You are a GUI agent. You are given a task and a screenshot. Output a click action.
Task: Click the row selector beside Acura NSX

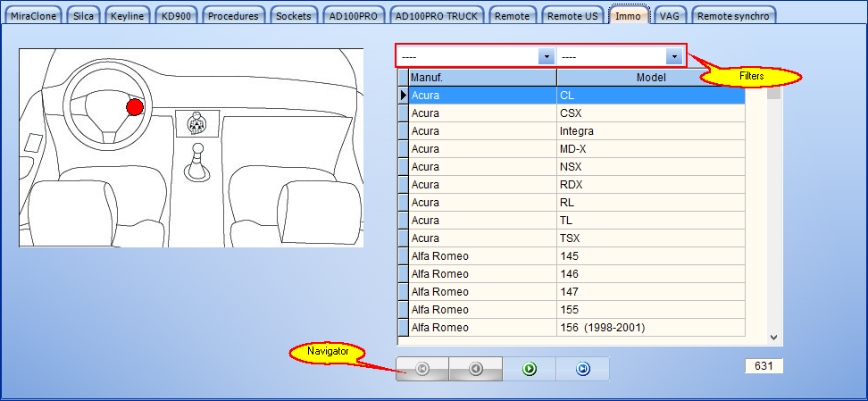[403, 167]
